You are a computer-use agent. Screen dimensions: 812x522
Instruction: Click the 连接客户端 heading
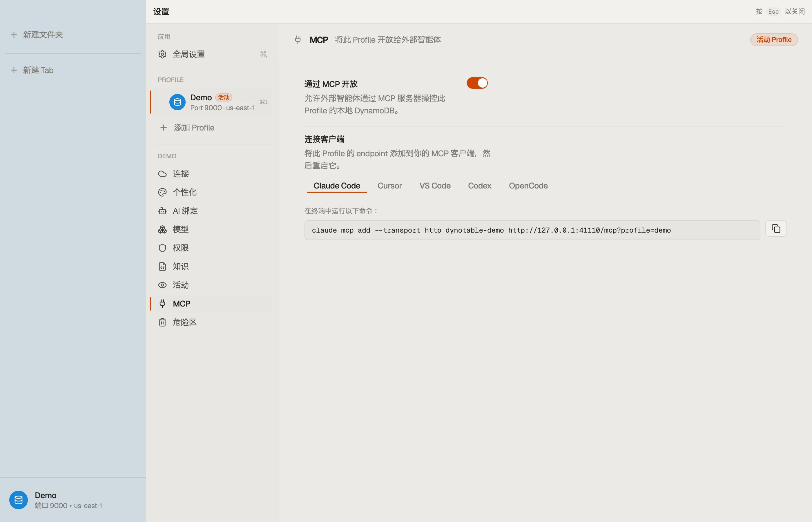(x=324, y=139)
